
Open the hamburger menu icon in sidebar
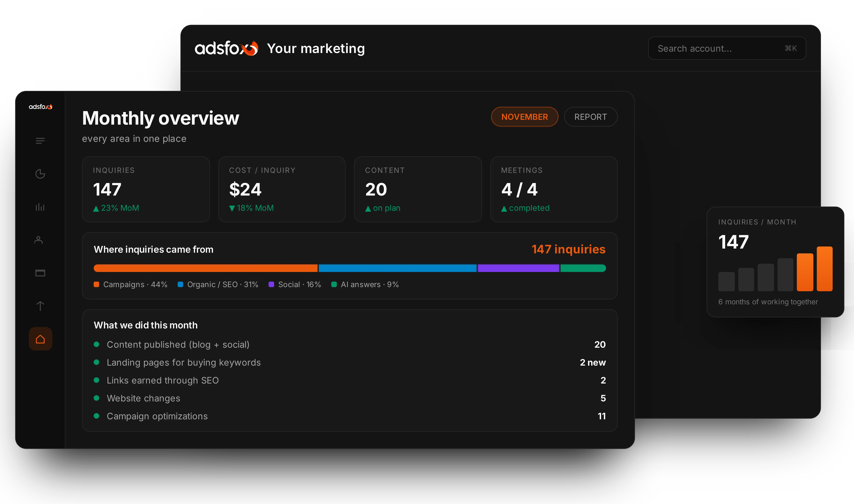pos(40,141)
